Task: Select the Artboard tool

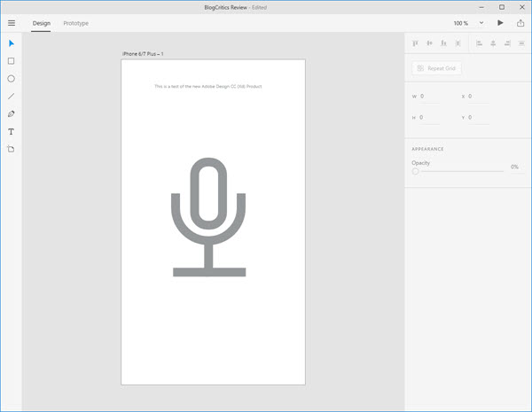Action: pyautogui.click(x=11, y=149)
